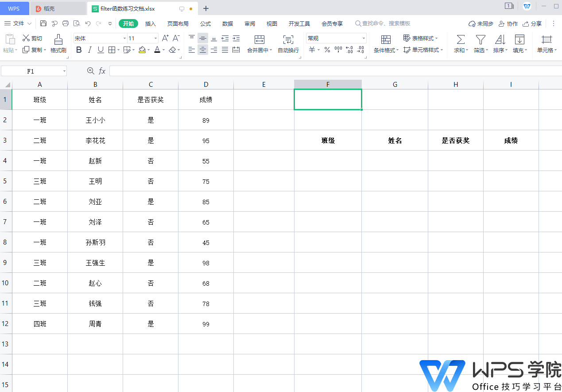Screen dimensions: 562x392
Task: Open the 常规 number format dropdown
Action: 364,39
